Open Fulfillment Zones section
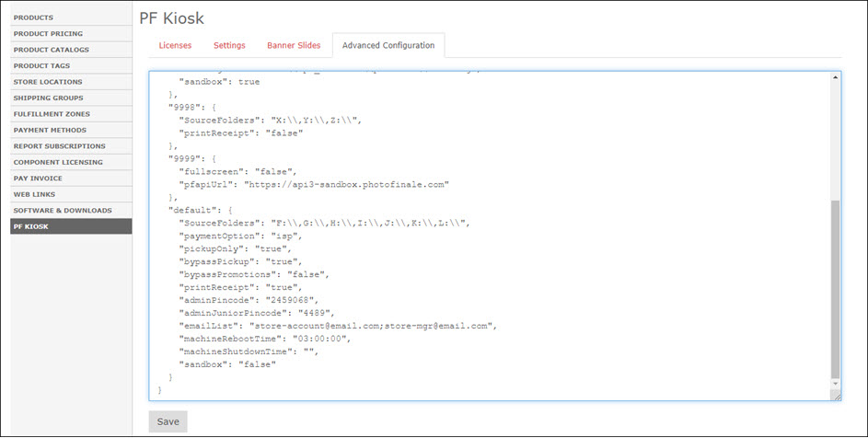868x438 pixels. click(x=71, y=114)
